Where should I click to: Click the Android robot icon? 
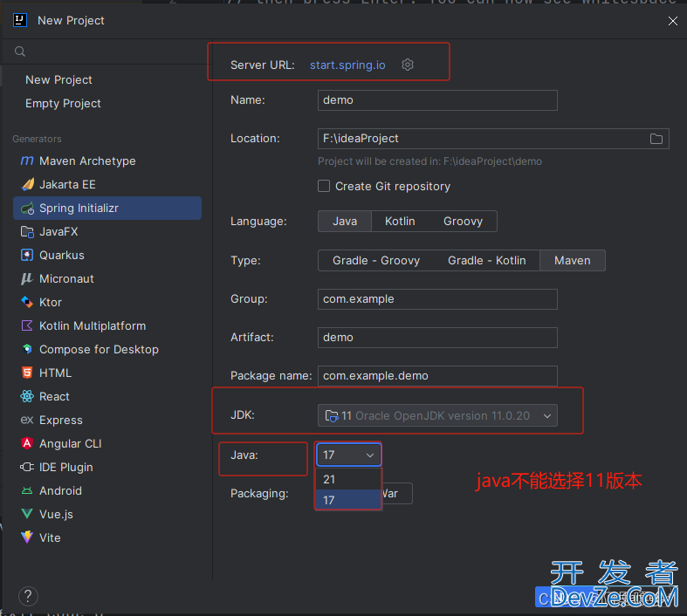coord(27,490)
